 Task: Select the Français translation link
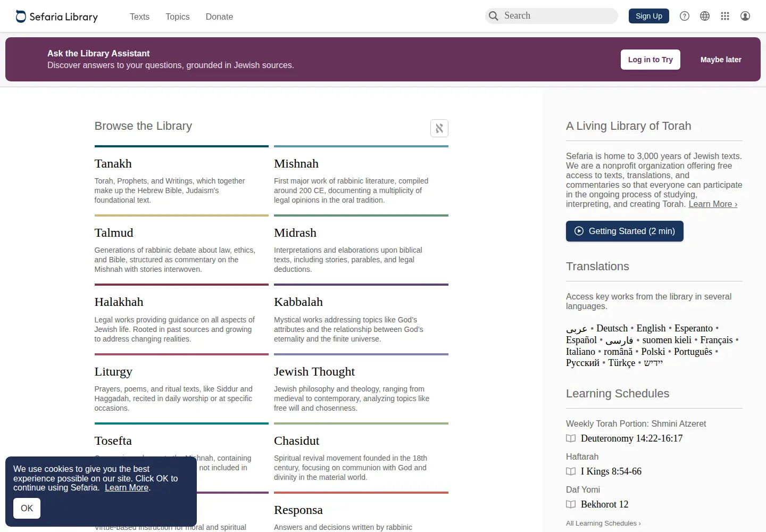tap(717, 340)
